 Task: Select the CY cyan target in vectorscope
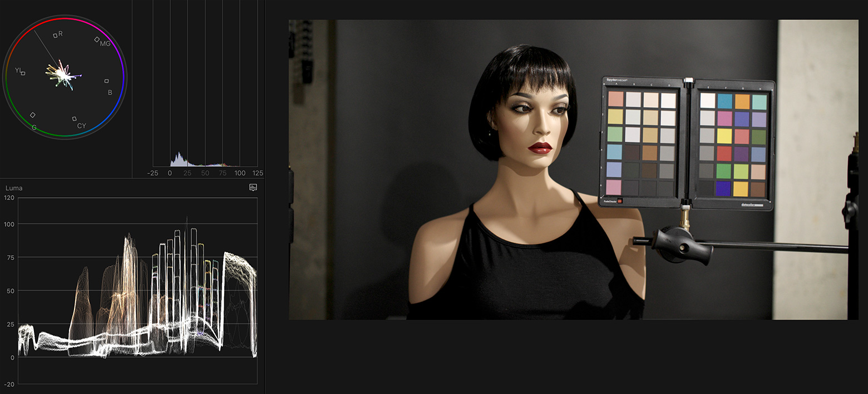click(74, 119)
